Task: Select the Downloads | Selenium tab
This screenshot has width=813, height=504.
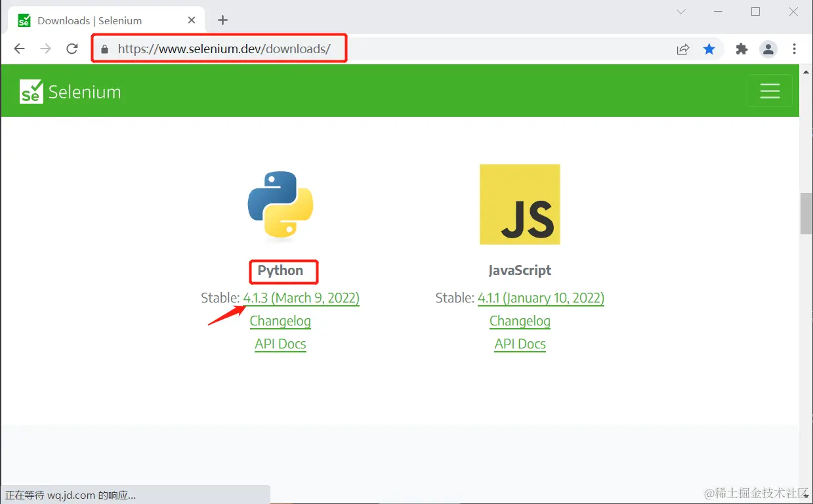Action: [106, 20]
